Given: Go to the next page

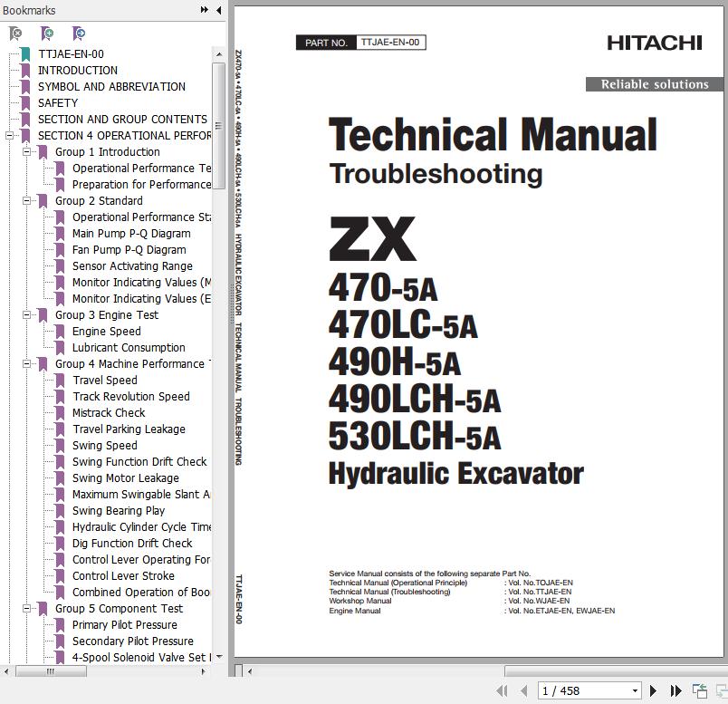Looking at the screenshot, I should click(x=653, y=690).
